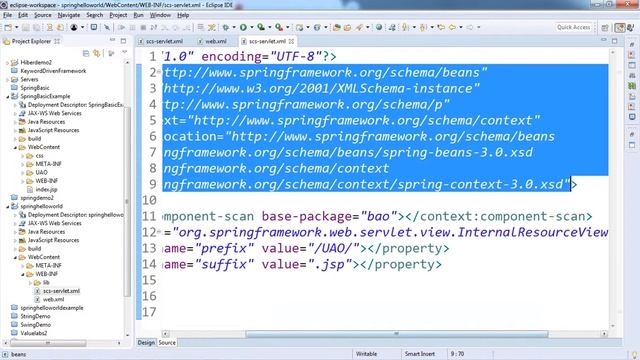Image resolution: width=640 pixels, height=360 pixels.
Task: Switch to the Source tab
Action: click(167, 343)
